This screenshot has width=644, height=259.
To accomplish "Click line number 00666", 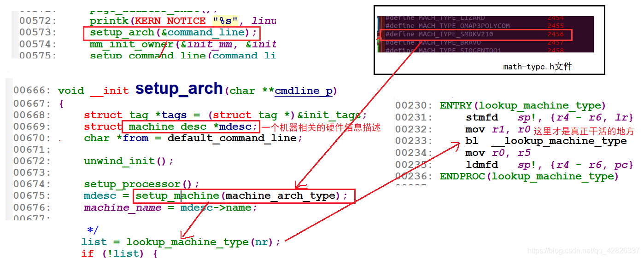I will 32,91.
